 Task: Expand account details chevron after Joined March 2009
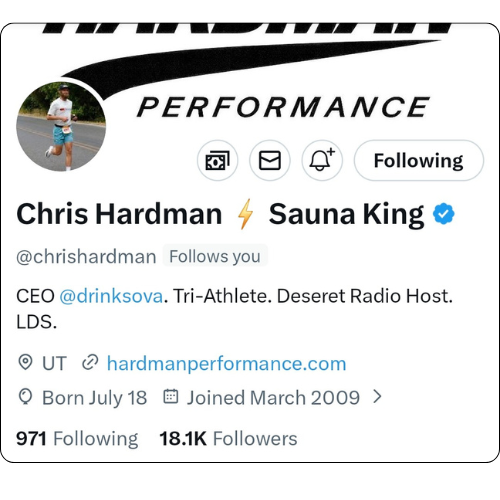pyautogui.click(x=377, y=397)
